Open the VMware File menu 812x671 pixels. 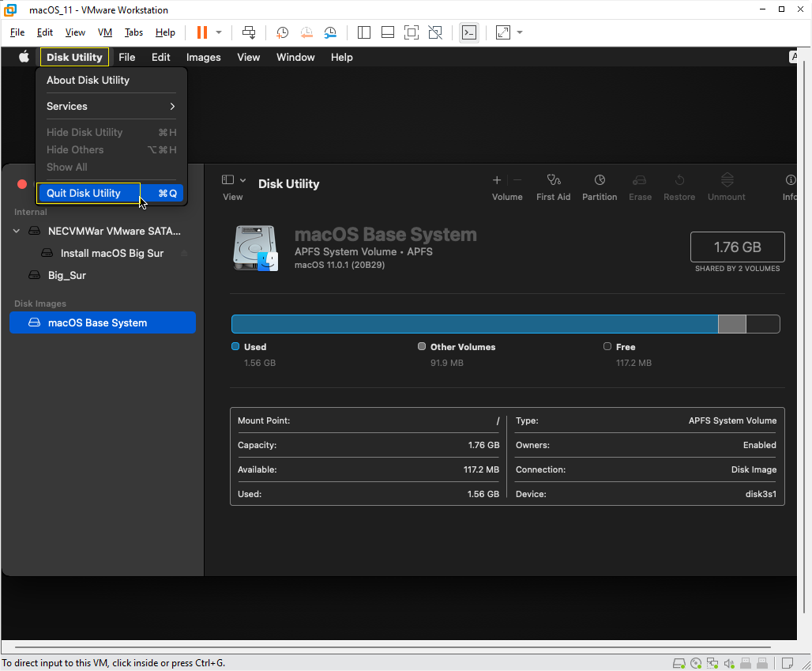point(17,32)
